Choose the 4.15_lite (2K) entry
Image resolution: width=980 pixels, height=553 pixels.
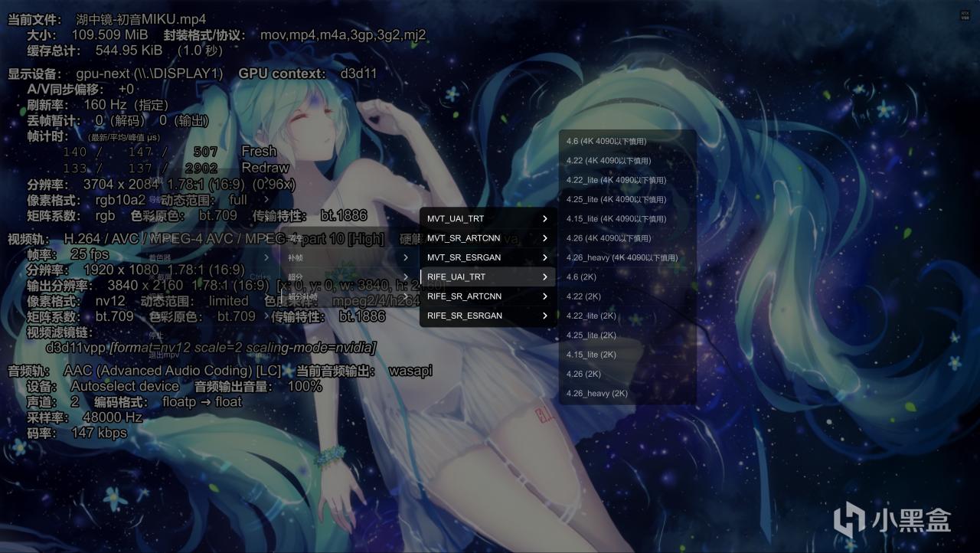[628, 355]
